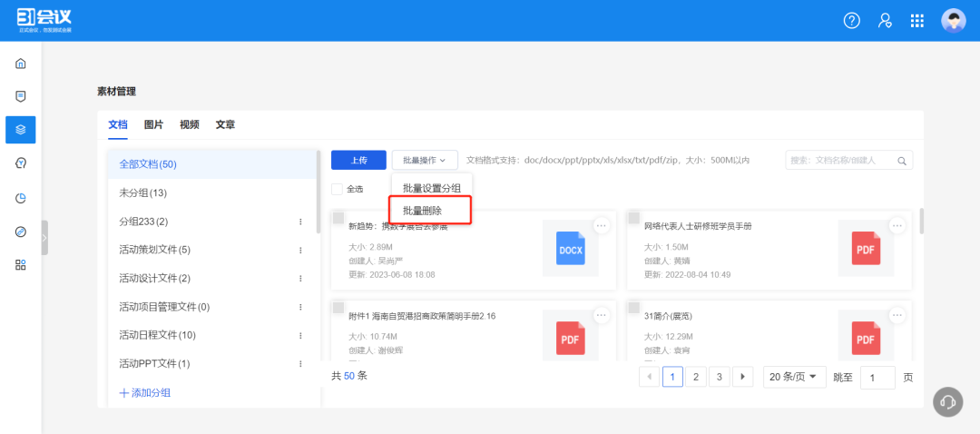Open more options for 活动PPT文件 group
This screenshot has height=434, width=980.
point(300,363)
